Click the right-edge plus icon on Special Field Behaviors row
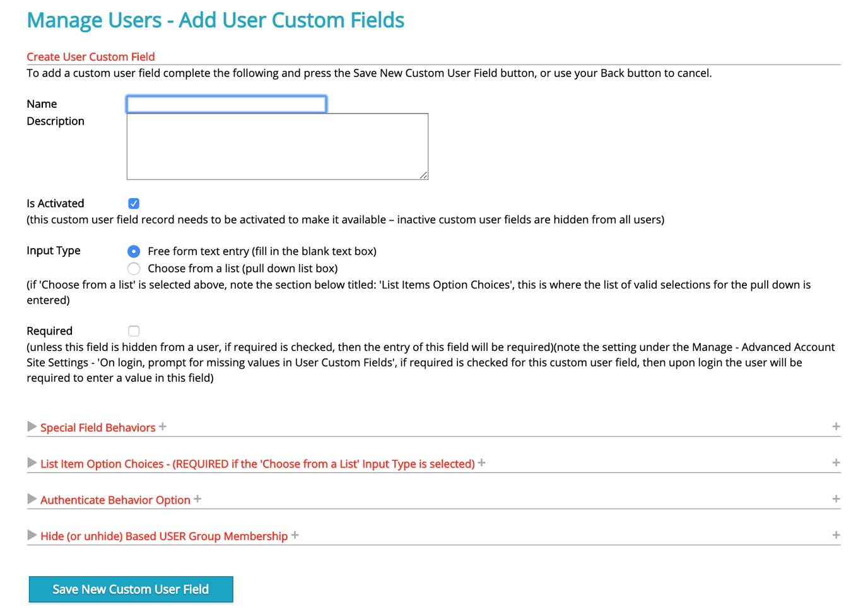 836,426
